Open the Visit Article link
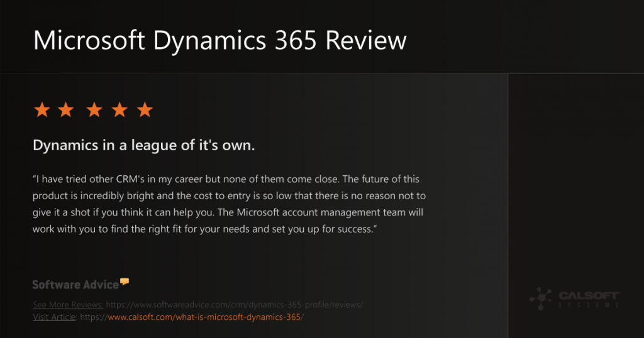The image size is (644, 338). coord(54,317)
